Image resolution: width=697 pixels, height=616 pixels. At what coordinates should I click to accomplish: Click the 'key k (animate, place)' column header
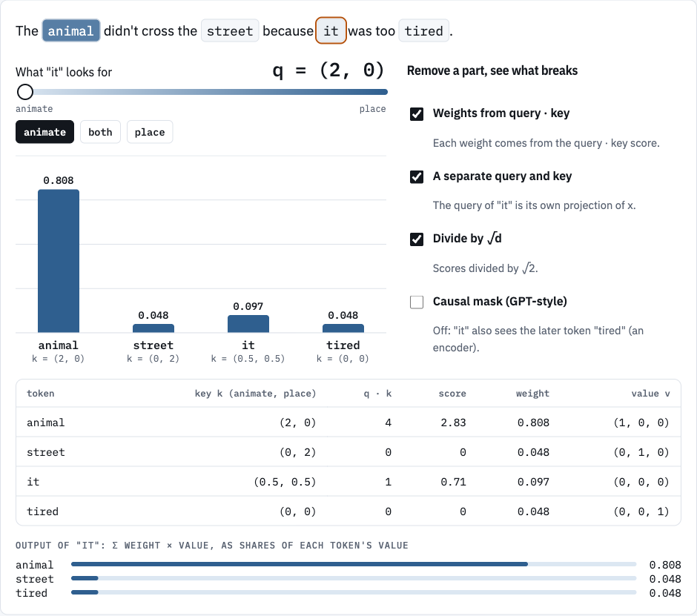click(x=255, y=394)
